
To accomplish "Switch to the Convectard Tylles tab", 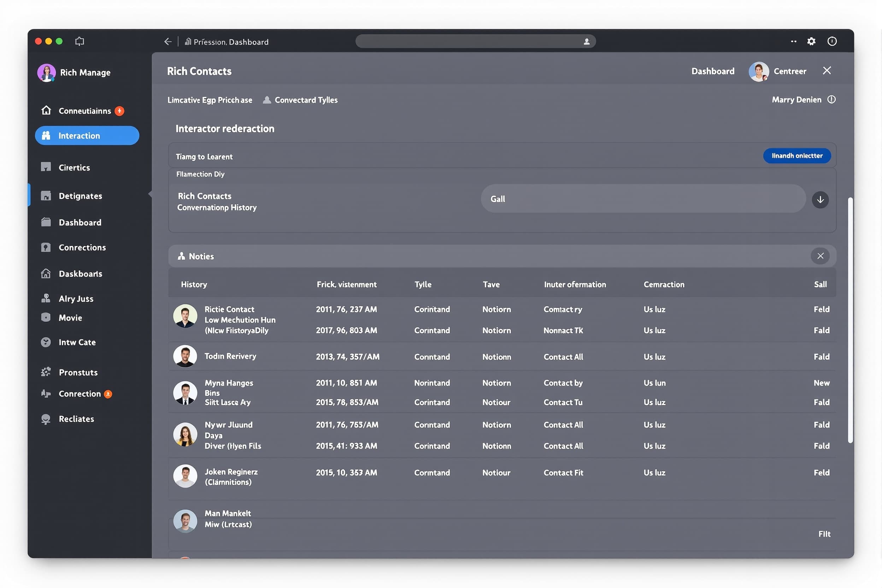I will (300, 100).
